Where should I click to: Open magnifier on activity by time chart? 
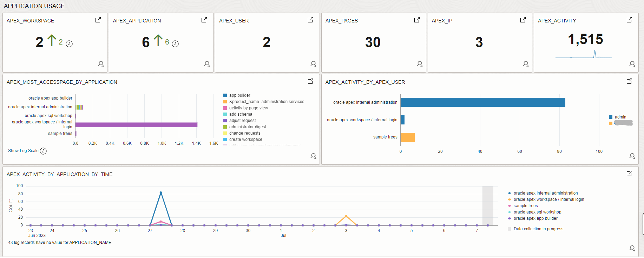(x=632, y=248)
